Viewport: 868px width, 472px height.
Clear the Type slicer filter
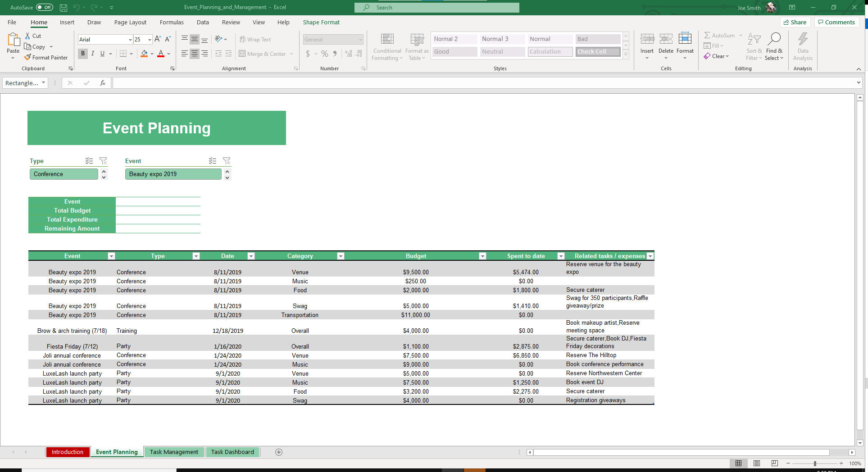(103, 161)
